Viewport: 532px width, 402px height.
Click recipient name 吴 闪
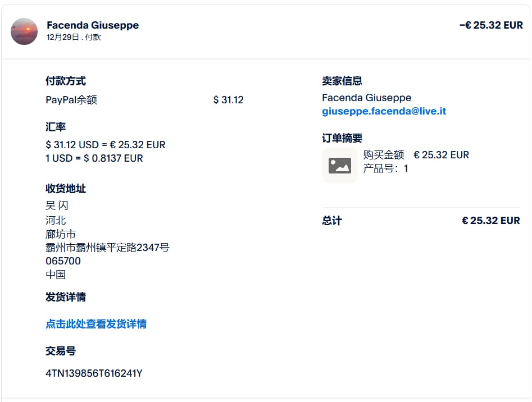(57, 206)
